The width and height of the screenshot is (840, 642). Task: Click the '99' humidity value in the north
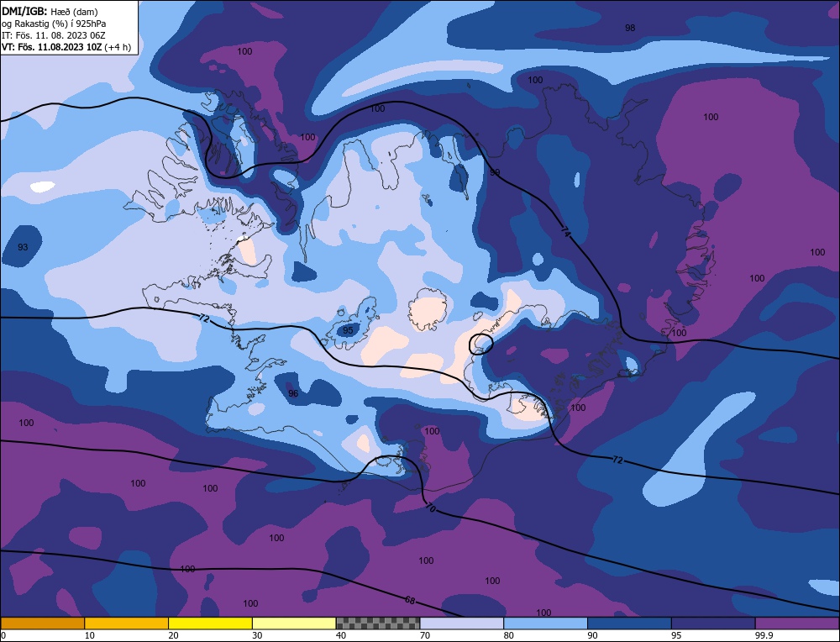(495, 172)
